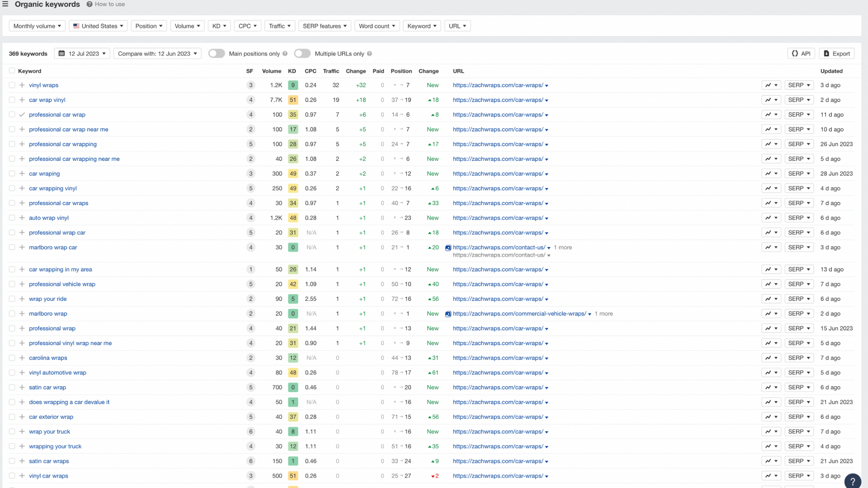Click SF count badge for vinyl wraps
The height and width of the screenshot is (488, 868).
click(251, 85)
